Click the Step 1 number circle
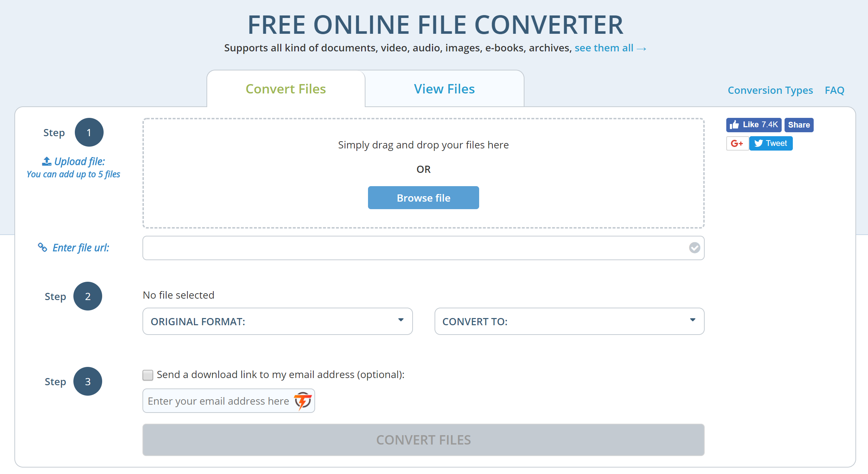Screen dimensions: 868x474 point(89,132)
